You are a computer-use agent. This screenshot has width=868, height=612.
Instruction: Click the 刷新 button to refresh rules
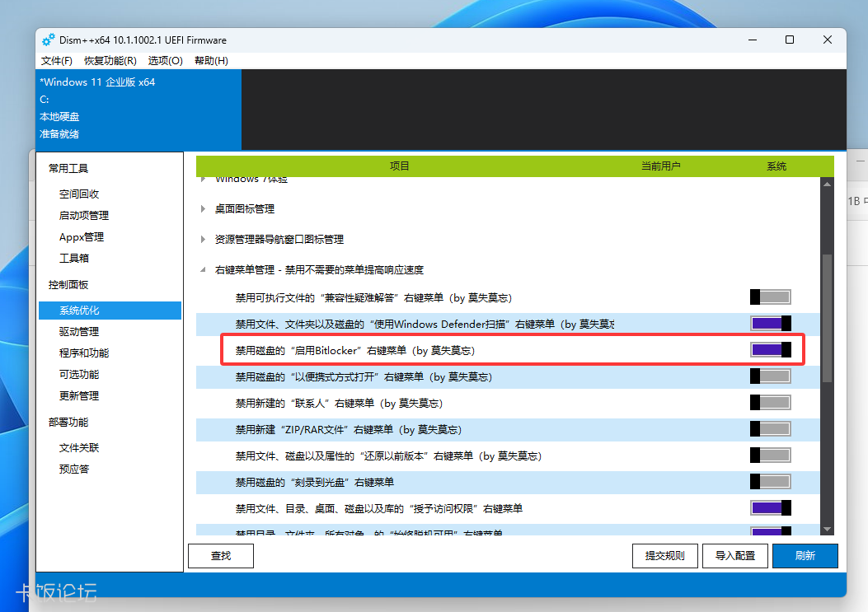tap(805, 555)
